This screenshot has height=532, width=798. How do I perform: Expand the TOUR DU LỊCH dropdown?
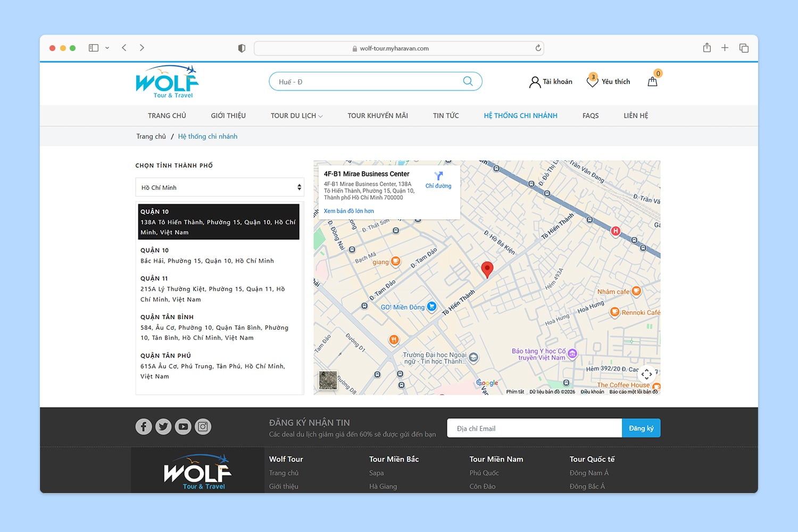click(x=296, y=115)
